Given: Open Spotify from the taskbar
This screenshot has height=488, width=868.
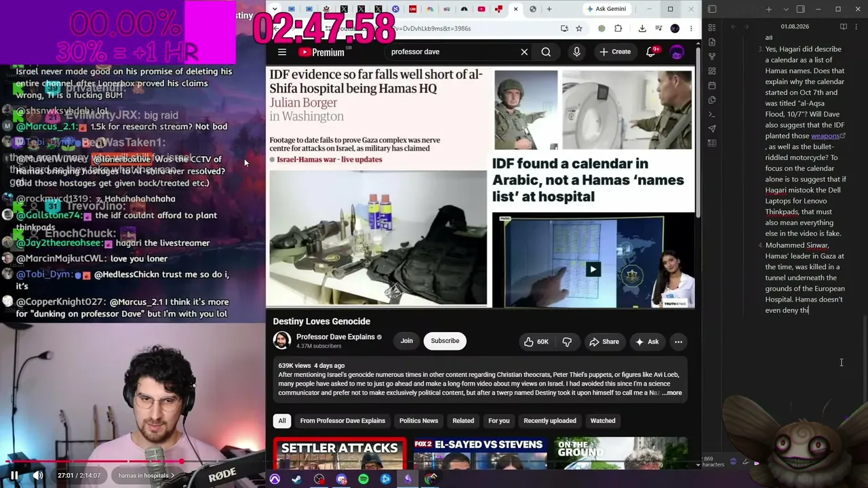Looking at the screenshot, I should click(363, 479).
